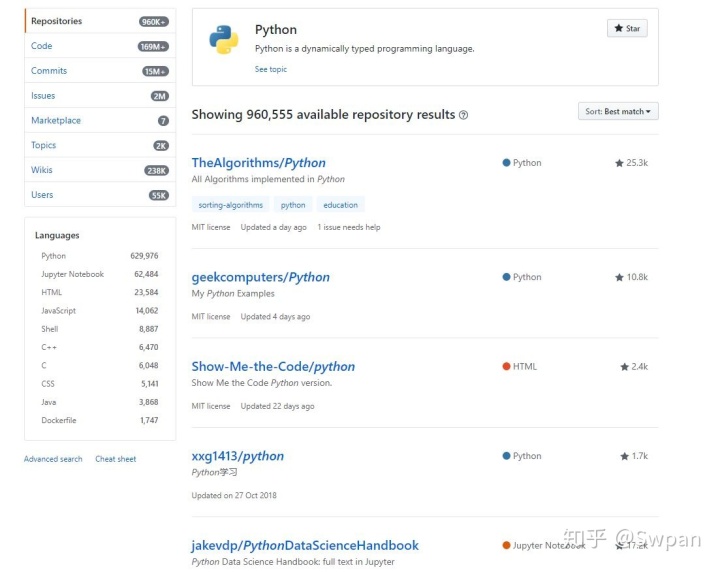Select the Code search category
Image resolution: width=720 pixels, height=572 pixels.
[x=100, y=46]
